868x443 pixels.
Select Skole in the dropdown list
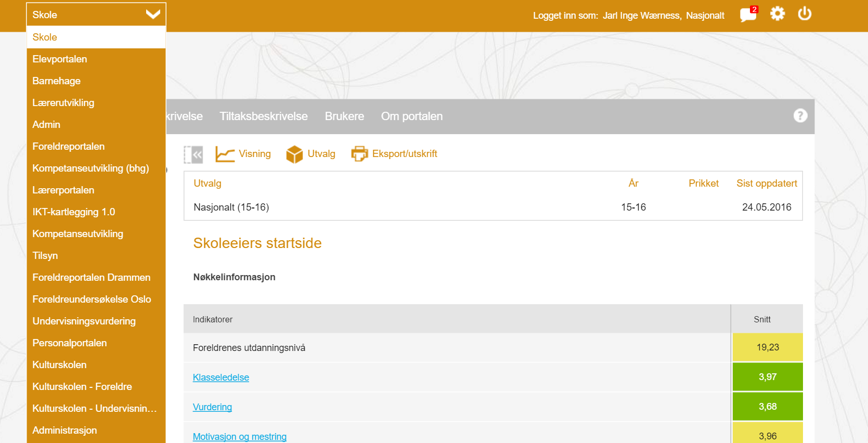(96, 37)
